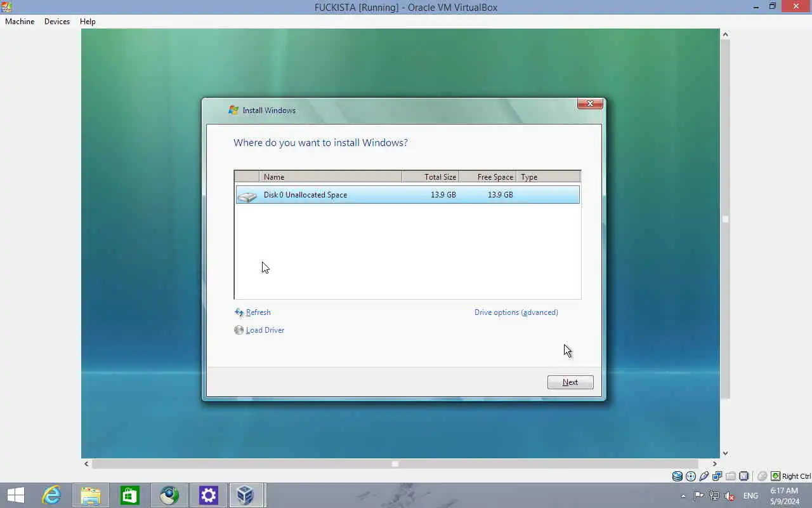The height and width of the screenshot is (508, 812).
Task: Click the Windows flag icon beside Install Windows title
Action: [x=233, y=110]
